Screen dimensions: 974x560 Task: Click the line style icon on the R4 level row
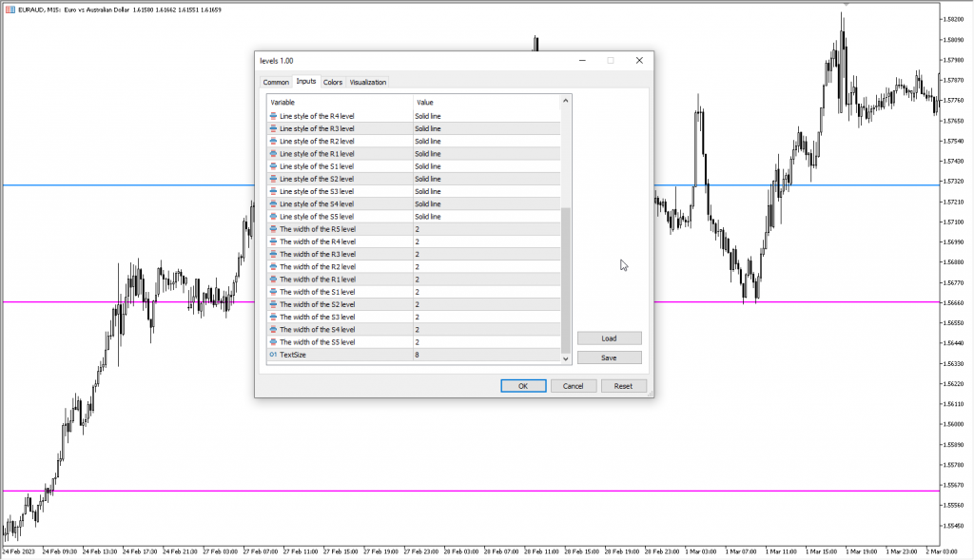[273, 116]
